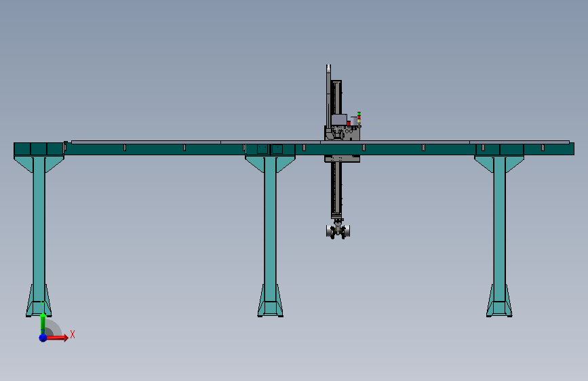Select the signal tower light on the carriage

click(359, 119)
